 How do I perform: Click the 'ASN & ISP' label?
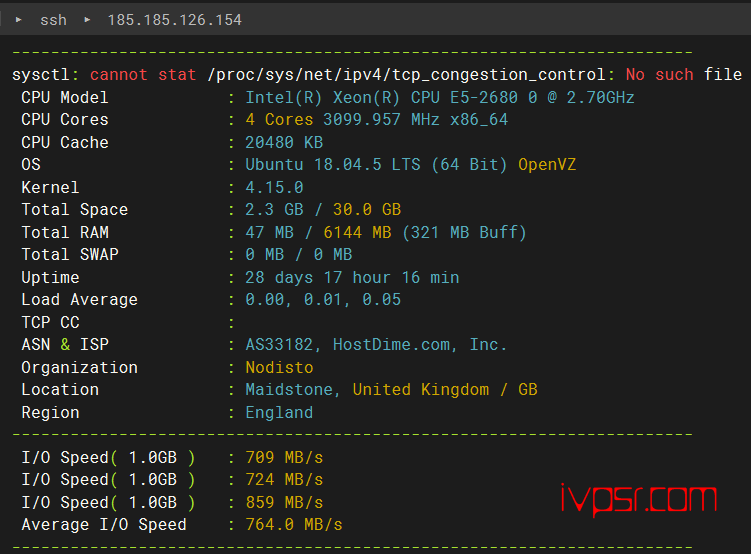click(65, 345)
